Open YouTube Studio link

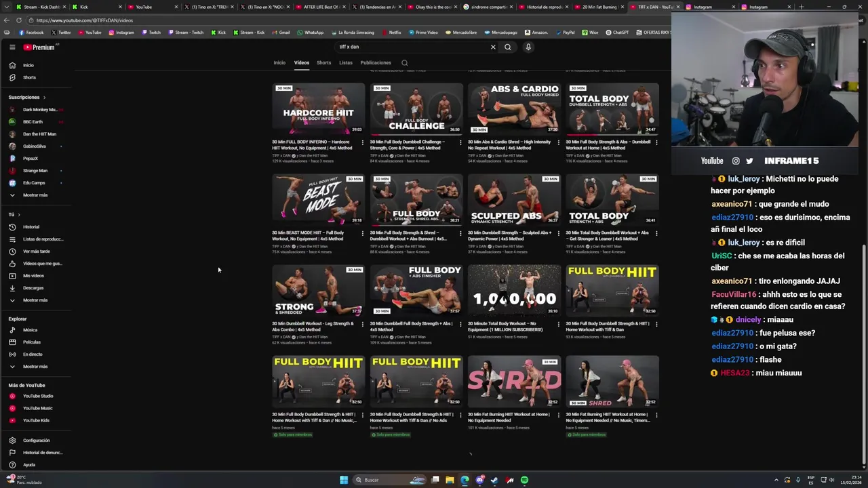pyautogui.click(x=31, y=396)
